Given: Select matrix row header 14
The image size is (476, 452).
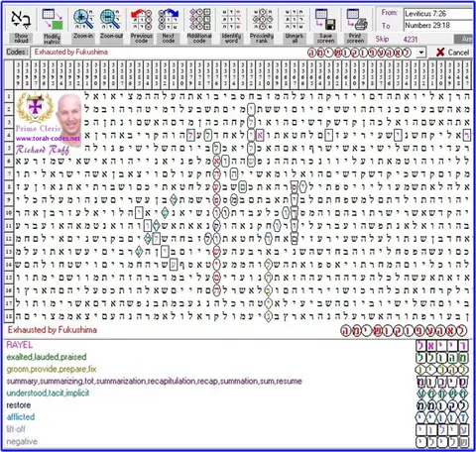Looking at the screenshot, I should coord(9,265).
